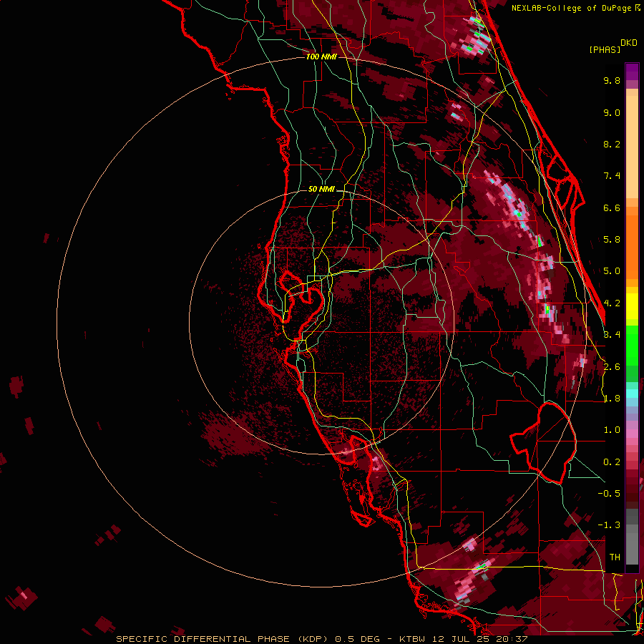This screenshot has width=644, height=644.
Task: Click the 1.0 value on the KDP scale
Action: 612,430
